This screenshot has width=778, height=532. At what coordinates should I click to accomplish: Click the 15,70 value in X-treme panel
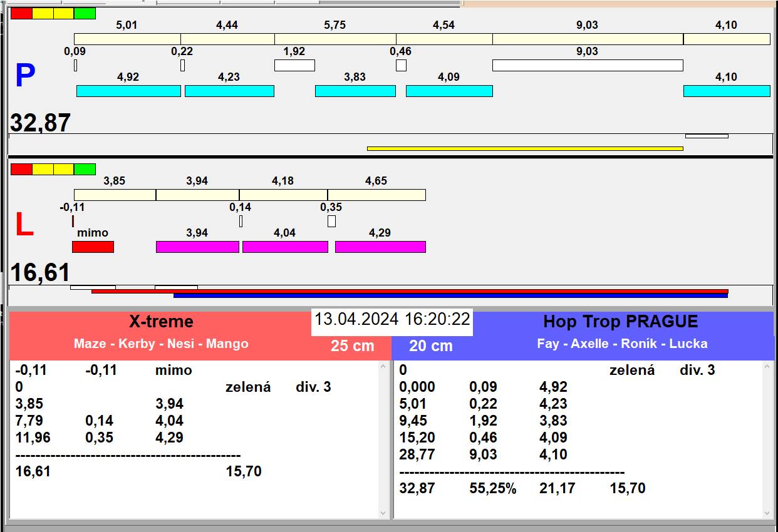244,471
